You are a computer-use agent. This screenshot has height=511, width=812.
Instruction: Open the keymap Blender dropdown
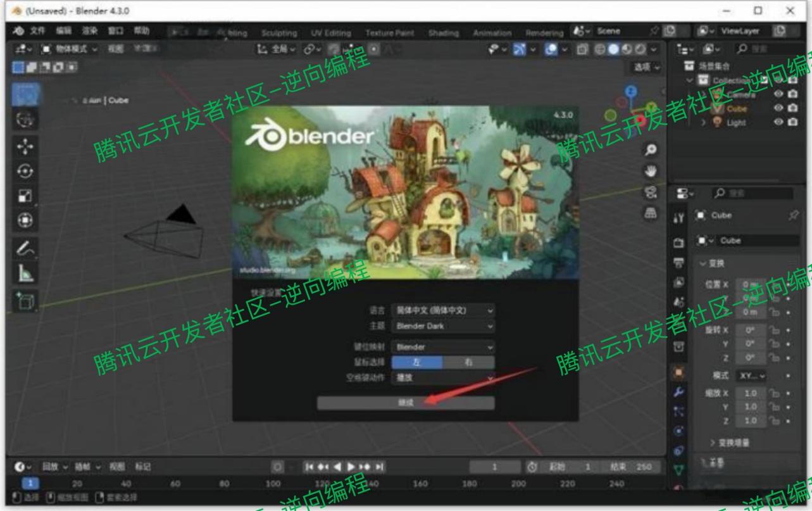tap(443, 347)
